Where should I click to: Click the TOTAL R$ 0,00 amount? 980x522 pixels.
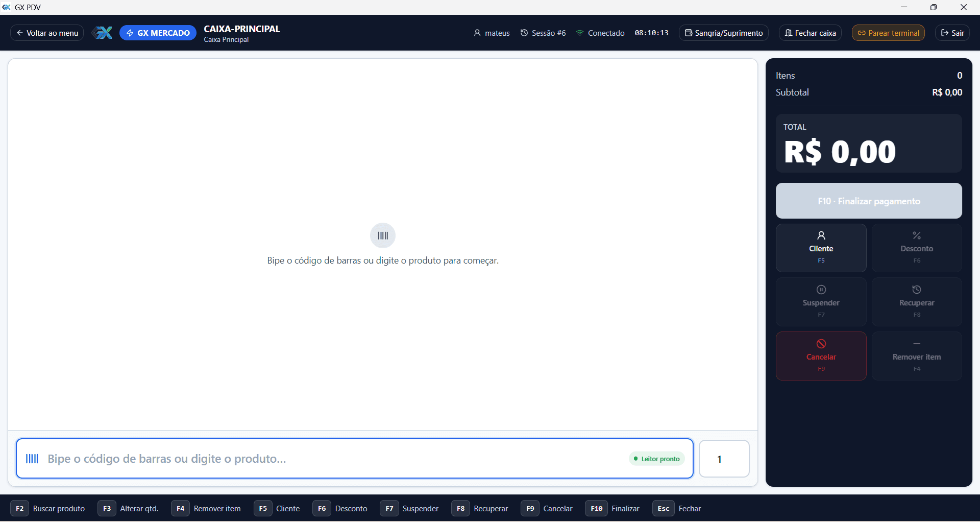[x=840, y=152]
